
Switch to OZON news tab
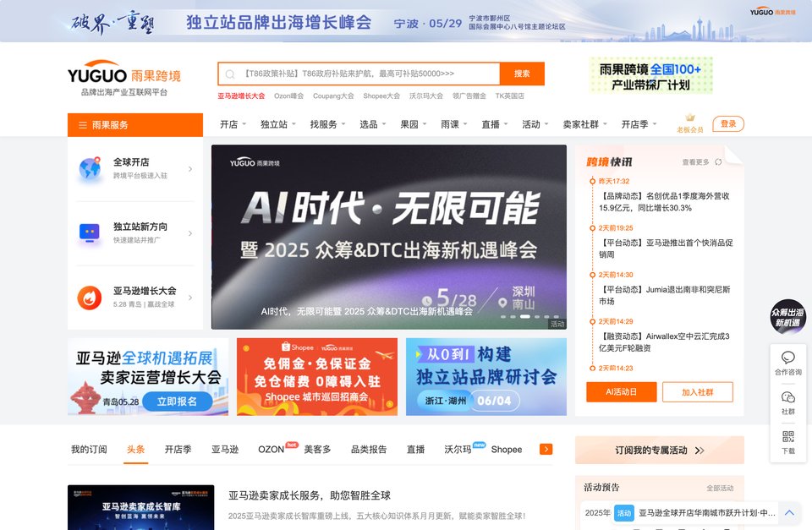pyautogui.click(x=272, y=449)
